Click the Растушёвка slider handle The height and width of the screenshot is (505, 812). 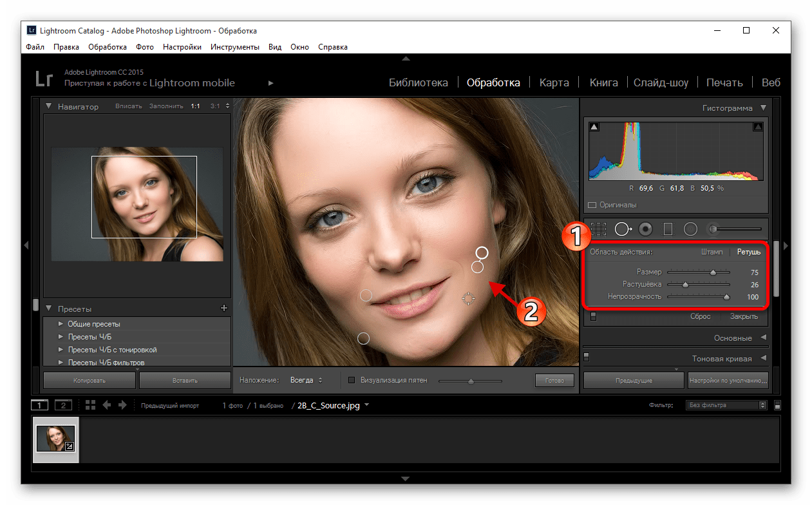coord(685,285)
